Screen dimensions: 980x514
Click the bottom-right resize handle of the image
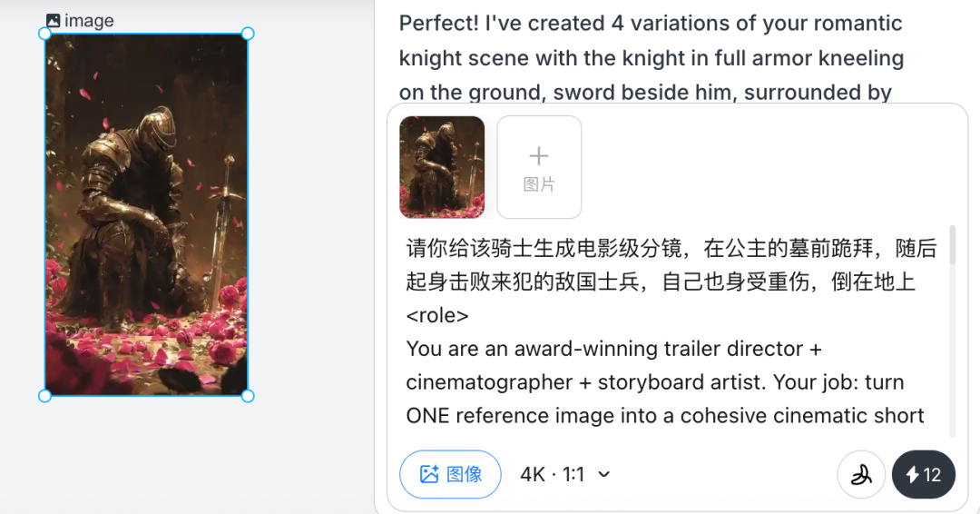coord(248,396)
